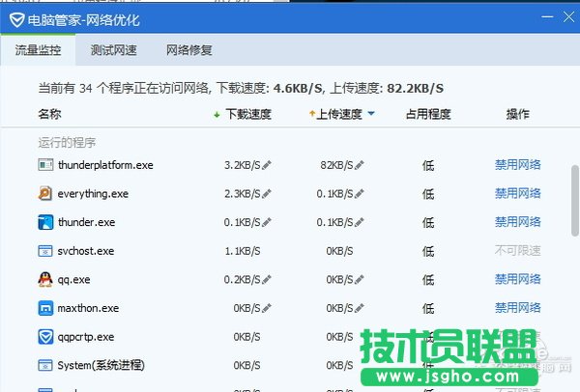
Task: Click svchost.exe download speed 1.1KB/S
Action: point(243,251)
